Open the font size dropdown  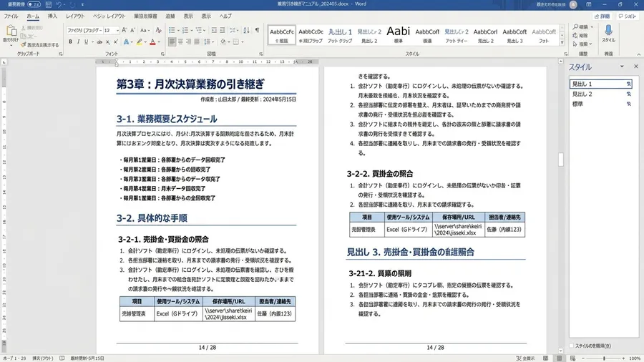pyautogui.click(x=117, y=30)
